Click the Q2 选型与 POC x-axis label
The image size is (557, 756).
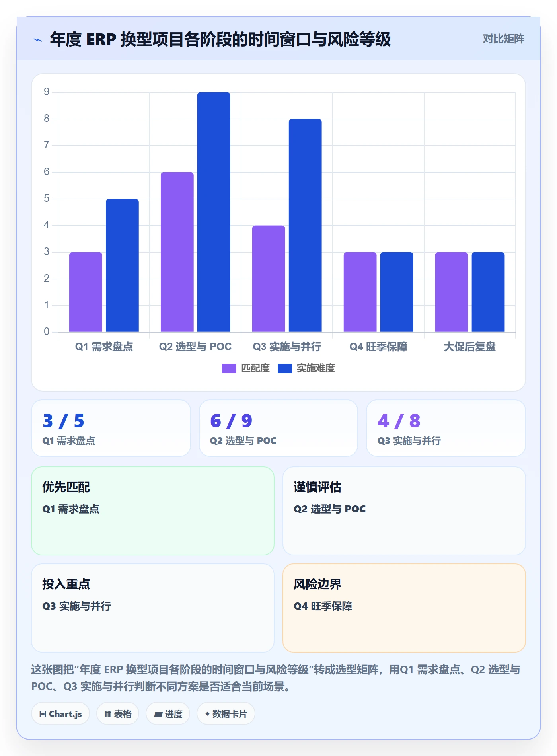(195, 347)
